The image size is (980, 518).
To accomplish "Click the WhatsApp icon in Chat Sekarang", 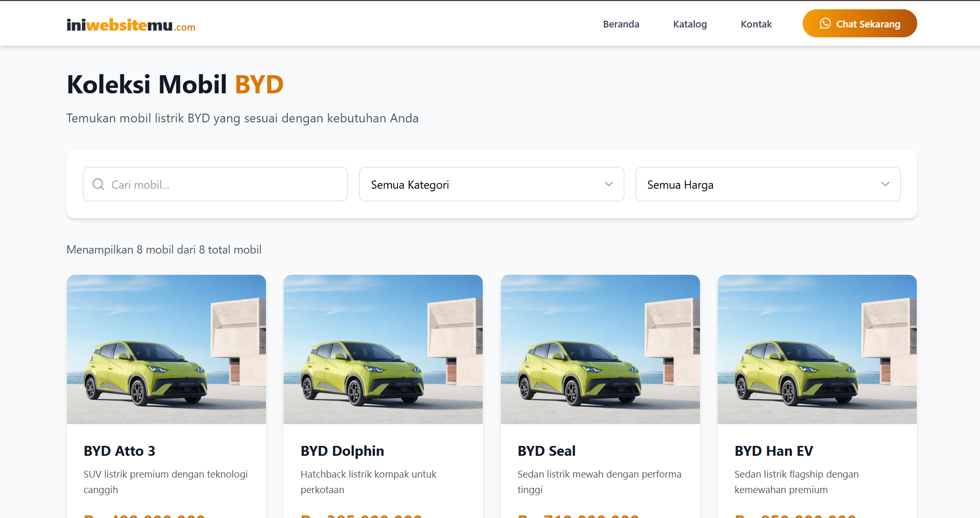I will (x=825, y=23).
